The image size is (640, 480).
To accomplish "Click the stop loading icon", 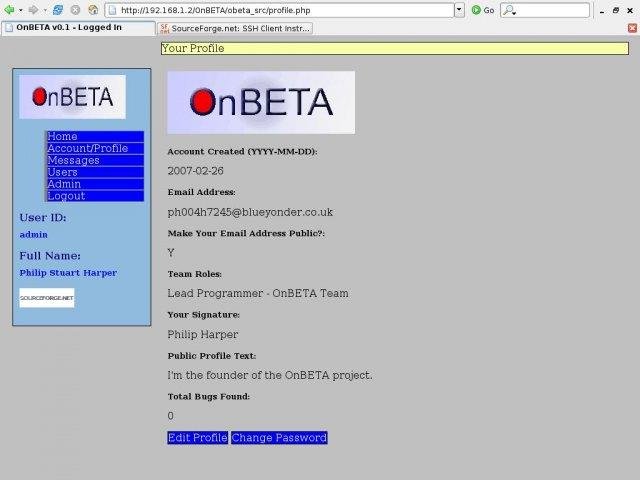I will [x=75, y=10].
